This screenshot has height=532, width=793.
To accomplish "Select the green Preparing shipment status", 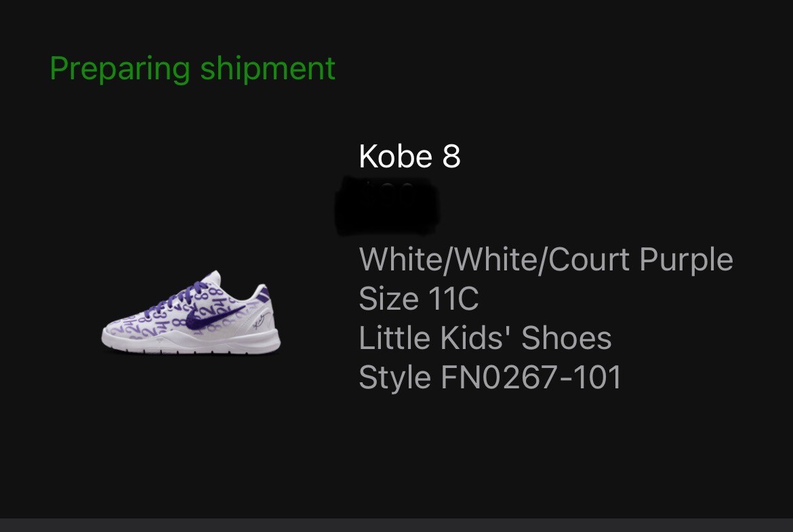I will pyautogui.click(x=192, y=68).
